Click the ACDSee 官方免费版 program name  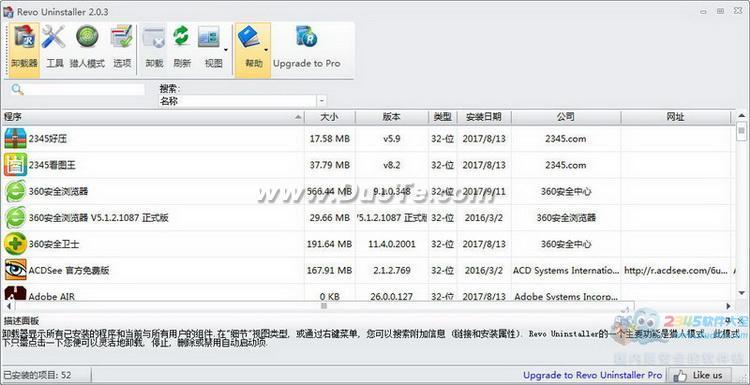[69, 271]
